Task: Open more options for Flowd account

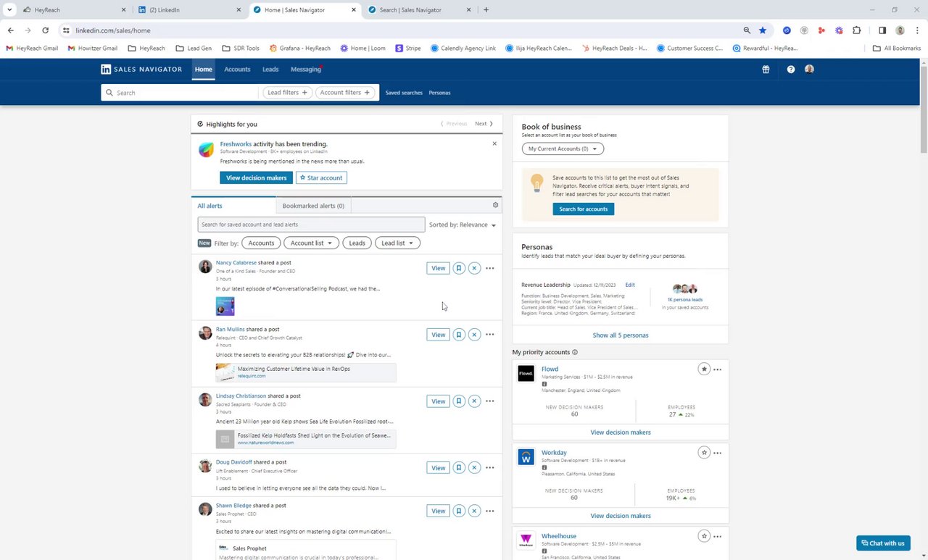Action: tap(717, 369)
